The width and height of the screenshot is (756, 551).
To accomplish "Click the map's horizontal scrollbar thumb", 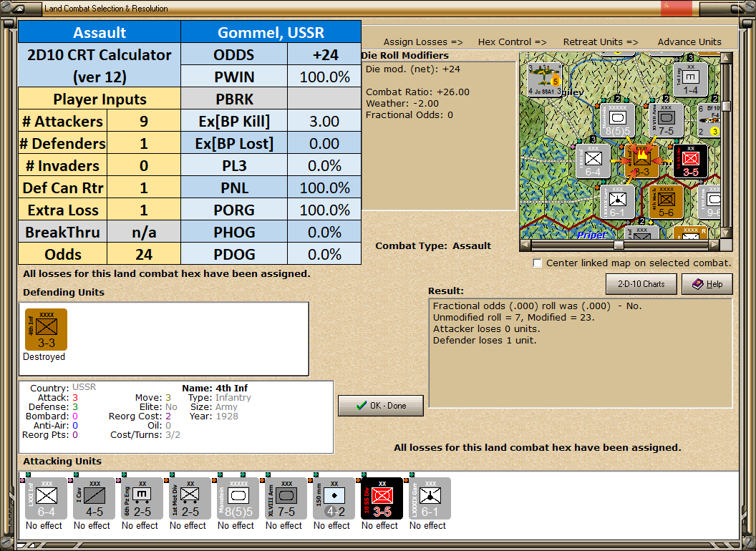I will point(619,245).
